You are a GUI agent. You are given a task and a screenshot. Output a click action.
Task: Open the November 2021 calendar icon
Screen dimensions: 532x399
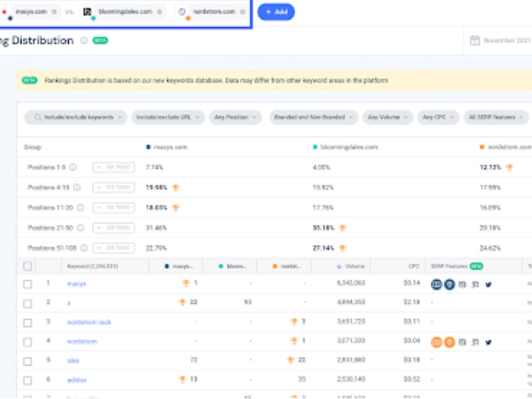[475, 40]
